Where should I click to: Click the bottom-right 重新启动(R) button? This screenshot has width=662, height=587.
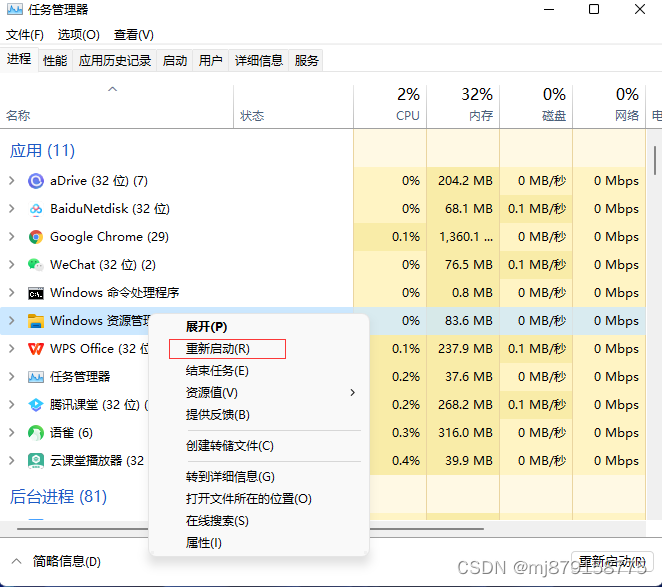(x=612, y=562)
